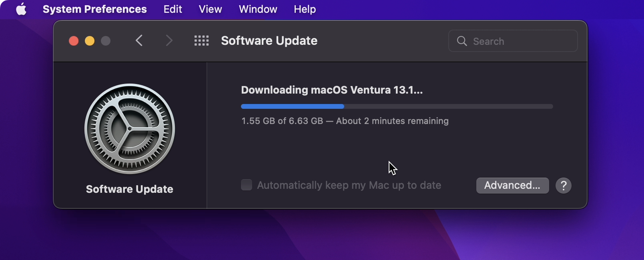Open the System Preferences menu
Viewport: 644px width, 260px height.
point(94,9)
